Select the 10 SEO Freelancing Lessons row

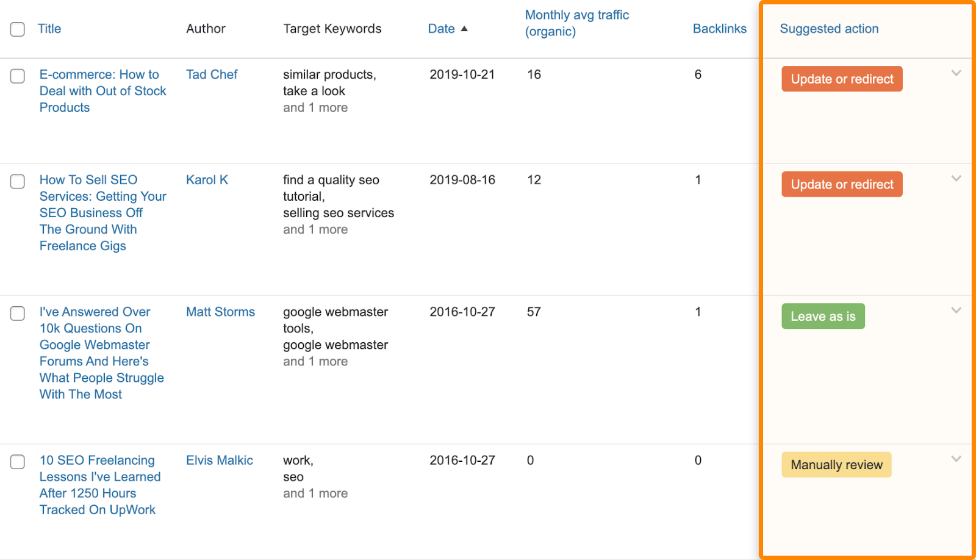(x=17, y=462)
